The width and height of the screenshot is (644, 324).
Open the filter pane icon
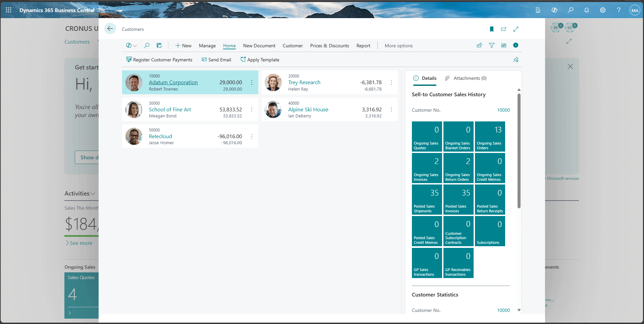click(492, 45)
